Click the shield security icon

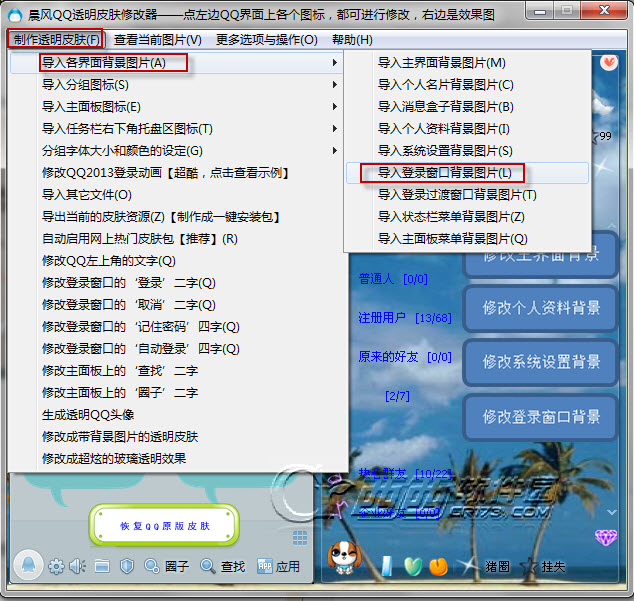tap(127, 567)
